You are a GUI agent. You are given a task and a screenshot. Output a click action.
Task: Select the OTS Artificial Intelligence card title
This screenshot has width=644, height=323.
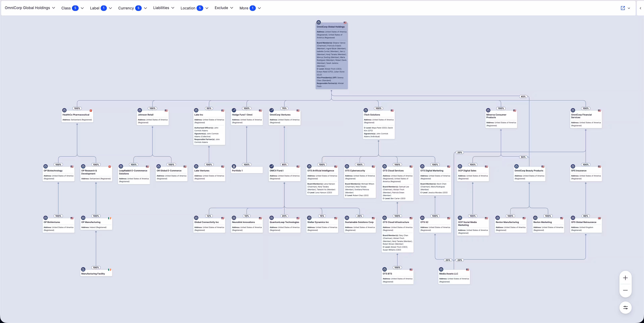coord(320,171)
